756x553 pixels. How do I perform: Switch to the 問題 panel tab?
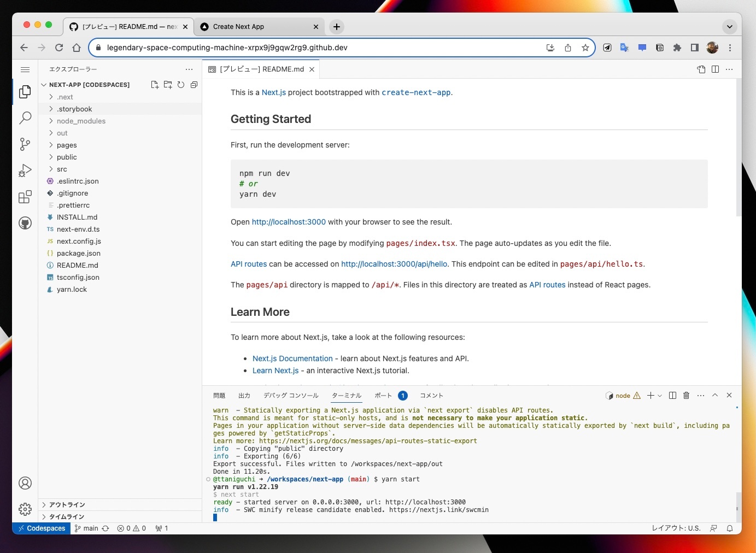coord(219,396)
